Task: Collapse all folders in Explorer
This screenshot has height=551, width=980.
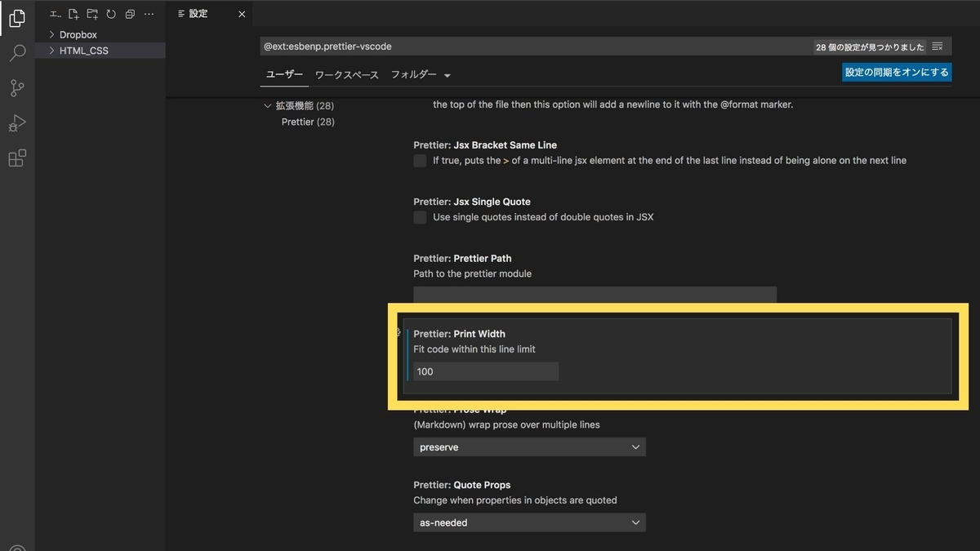Action: [x=130, y=14]
